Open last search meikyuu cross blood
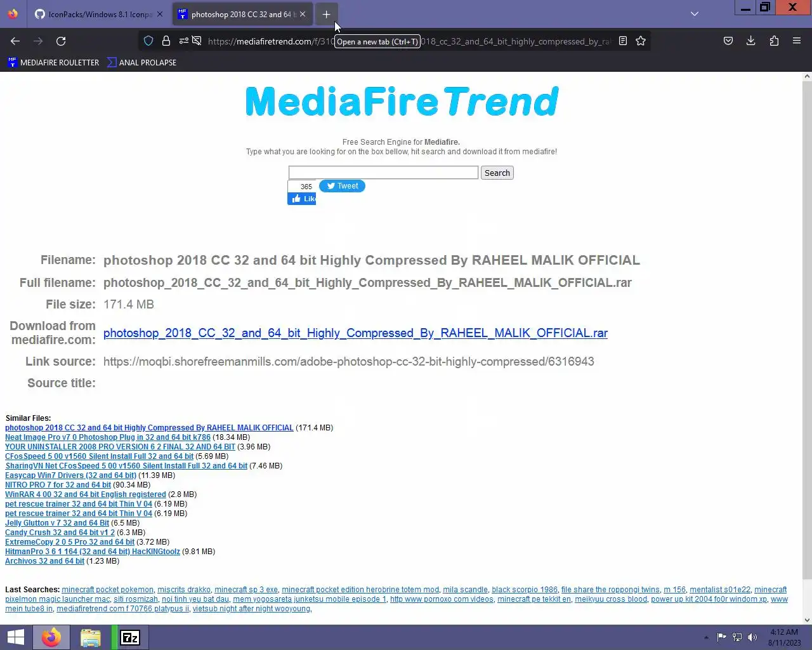Viewport: 812px width, 650px height. 611,599
